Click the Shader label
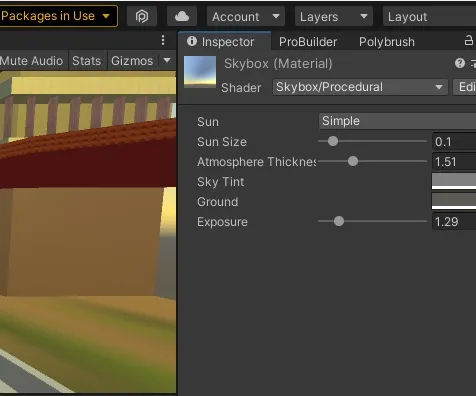476x396 pixels. coord(241,88)
